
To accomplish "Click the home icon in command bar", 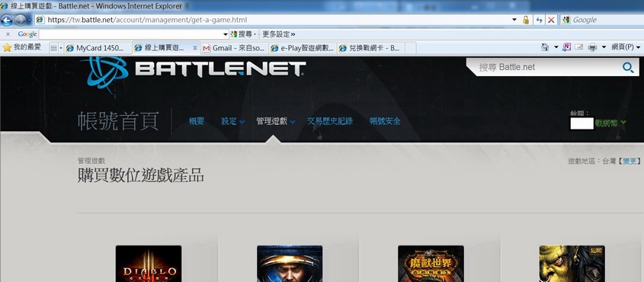I will point(545,47).
